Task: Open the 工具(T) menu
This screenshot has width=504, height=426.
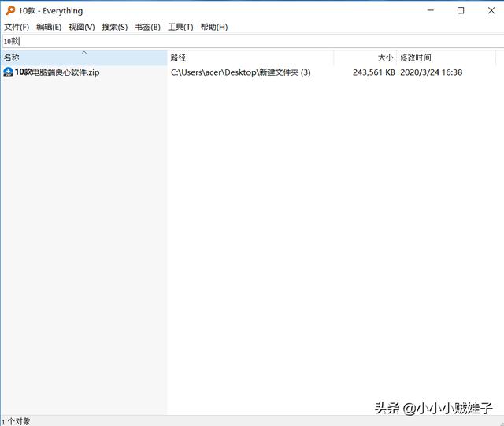Action: click(x=180, y=27)
